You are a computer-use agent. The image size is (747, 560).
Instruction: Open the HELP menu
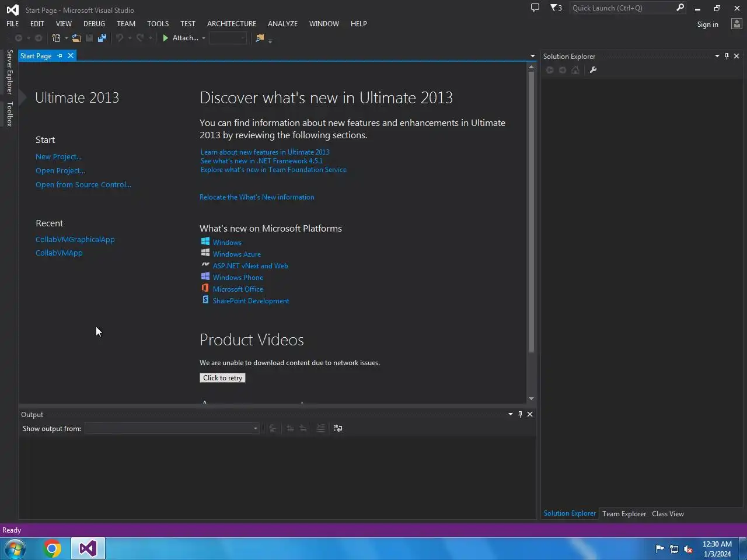pyautogui.click(x=359, y=23)
